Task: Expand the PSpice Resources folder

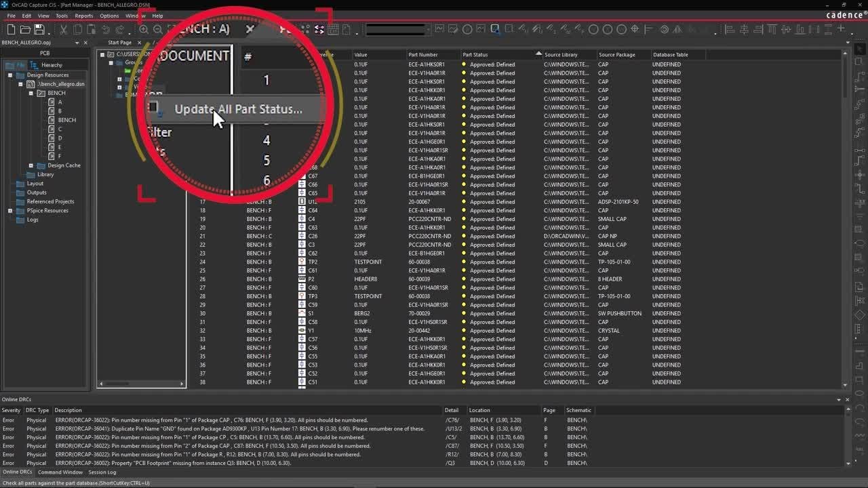Action: click(x=10, y=211)
